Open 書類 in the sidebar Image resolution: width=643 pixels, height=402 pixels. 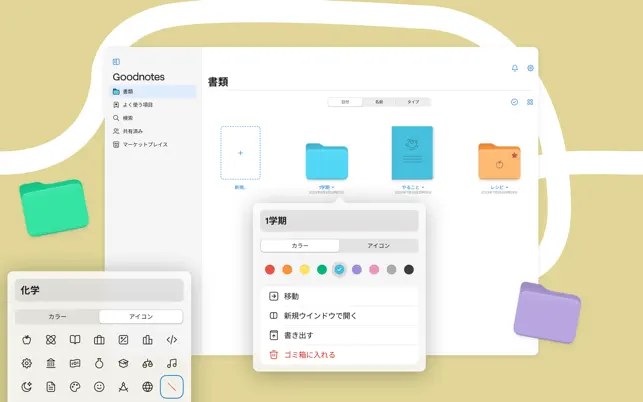(153, 91)
